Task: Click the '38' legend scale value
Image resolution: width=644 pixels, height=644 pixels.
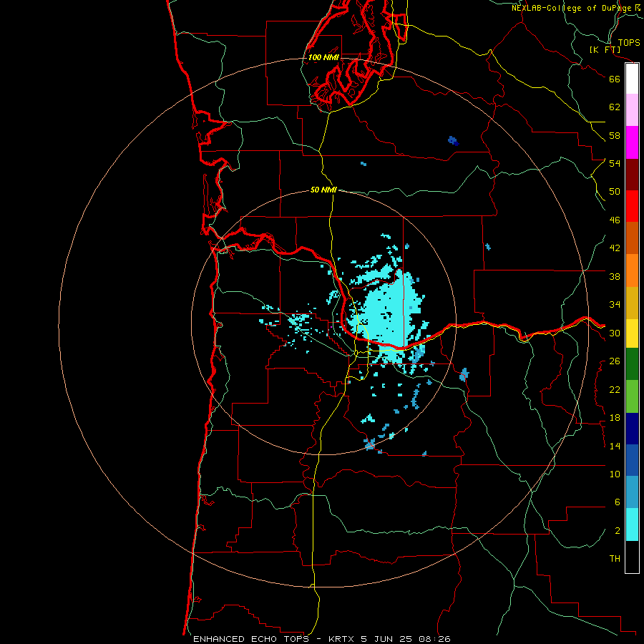Action: tap(615, 276)
